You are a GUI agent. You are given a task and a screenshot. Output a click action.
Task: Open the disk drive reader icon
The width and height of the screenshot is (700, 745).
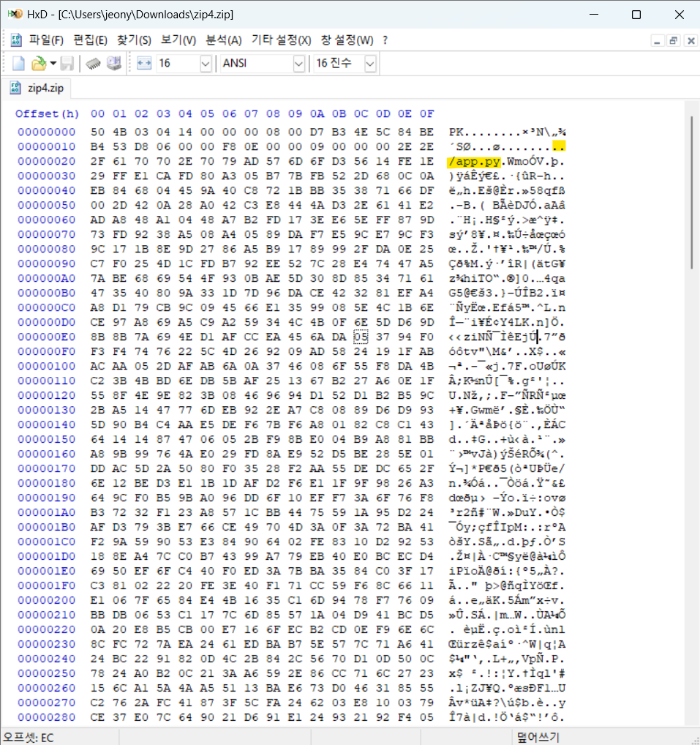(x=114, y=64)
